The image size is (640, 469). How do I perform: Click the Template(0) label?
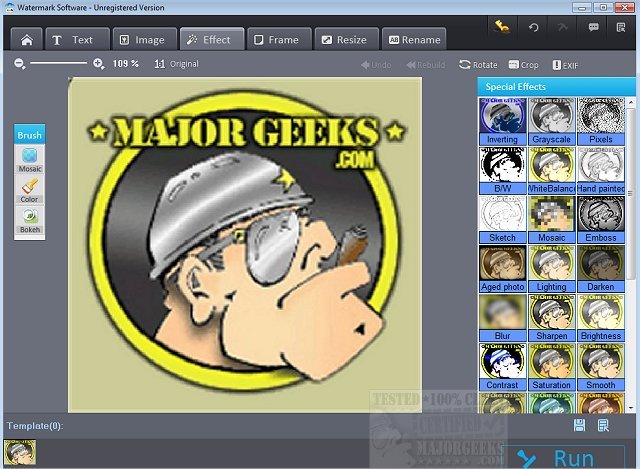35,426
